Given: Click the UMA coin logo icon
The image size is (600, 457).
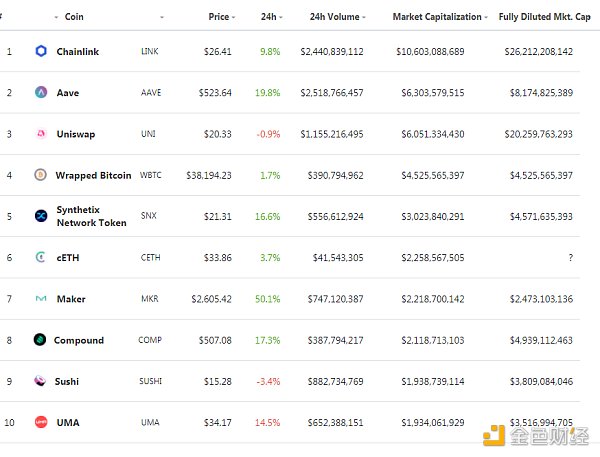Looking at the screenshot, I should (41, 422).
